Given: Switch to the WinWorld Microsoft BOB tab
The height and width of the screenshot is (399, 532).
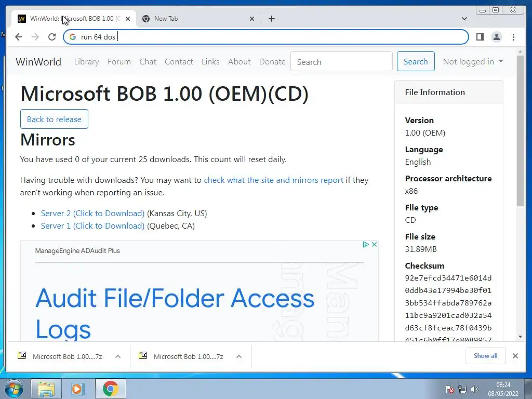Looking at the screenshot, I should pyautogui.click(x=74, y=19).
